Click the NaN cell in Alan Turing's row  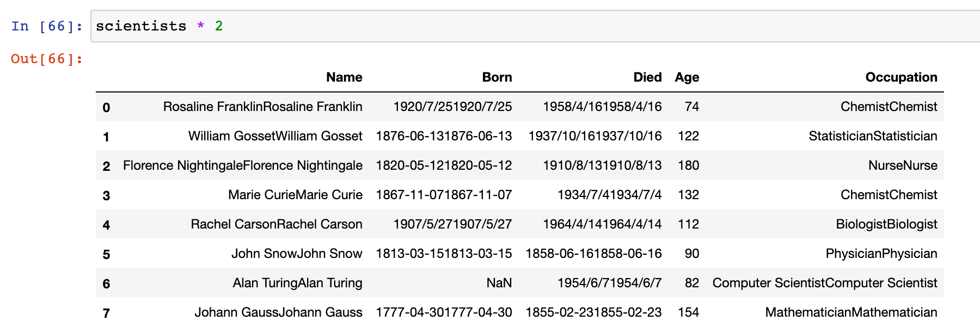pos(499,283)
